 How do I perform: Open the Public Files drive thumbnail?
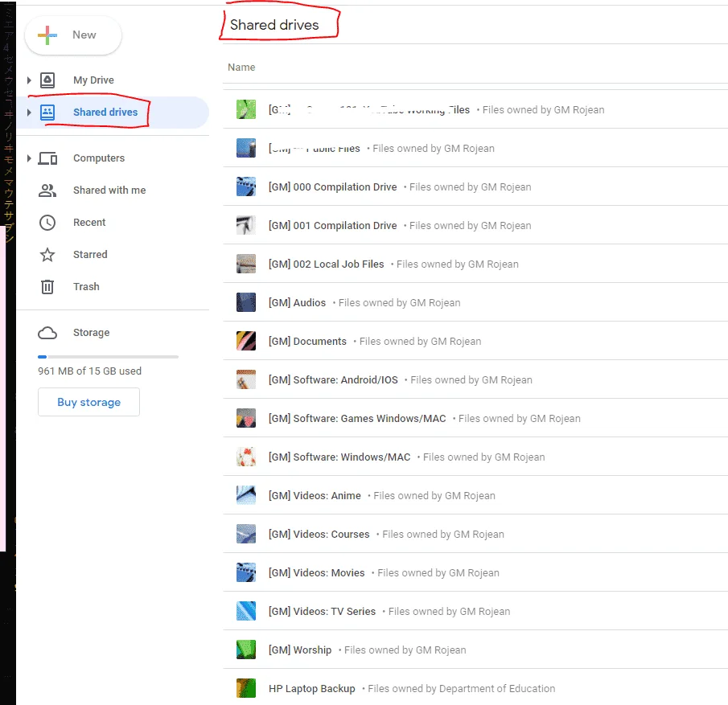246,148
